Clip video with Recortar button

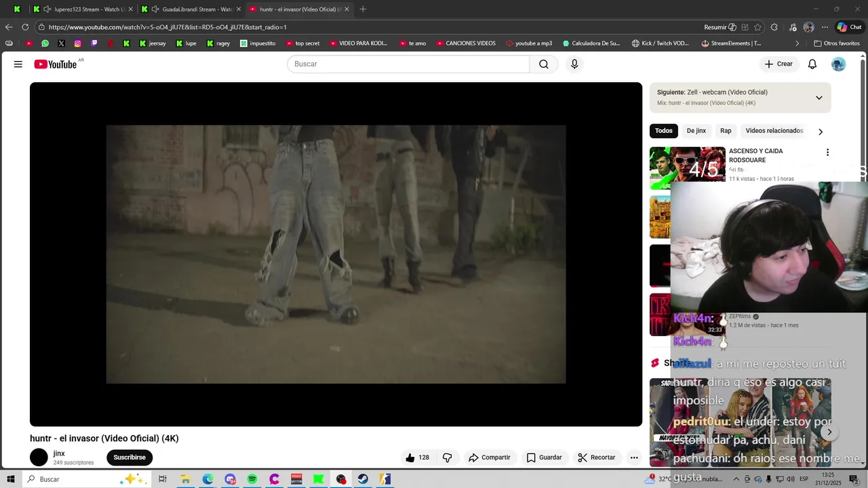[x=597, y=457]
